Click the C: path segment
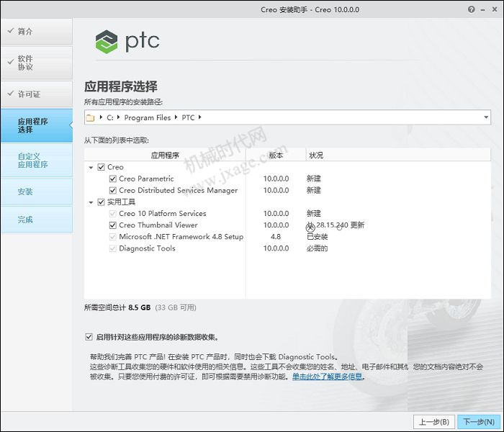This screenshot has height=432, width=504. [x=110, y=117]
